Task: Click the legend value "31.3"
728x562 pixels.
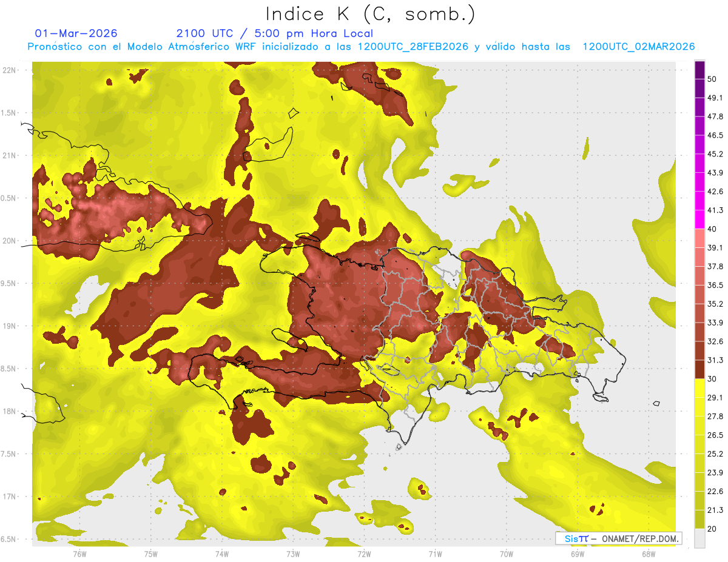Action: (715, 360)
